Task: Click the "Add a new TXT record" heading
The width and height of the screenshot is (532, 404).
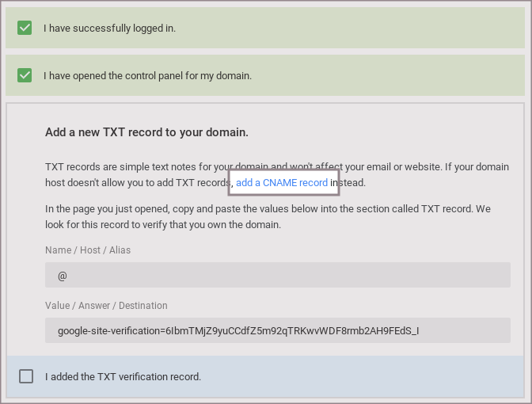Action: (x=146, y=132)
